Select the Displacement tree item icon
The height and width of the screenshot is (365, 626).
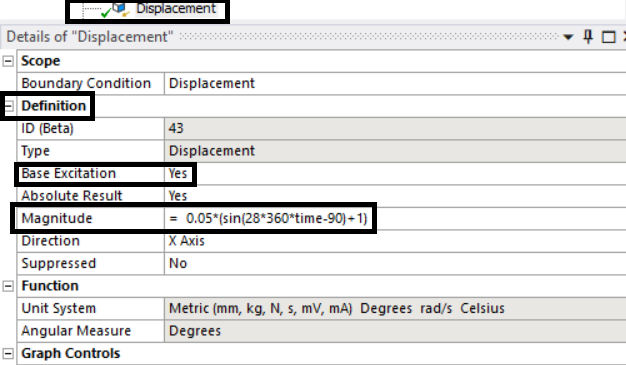119,8
